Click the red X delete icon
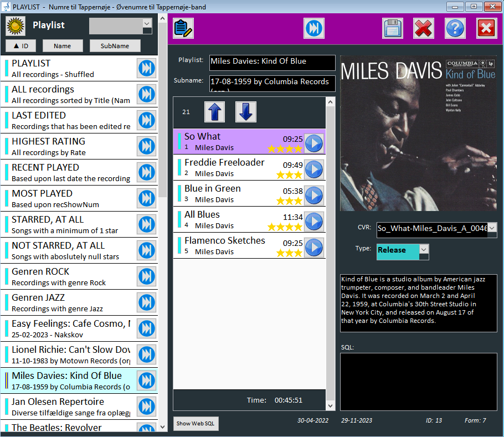This screenshot has width=504, height=437. point(424,28)
